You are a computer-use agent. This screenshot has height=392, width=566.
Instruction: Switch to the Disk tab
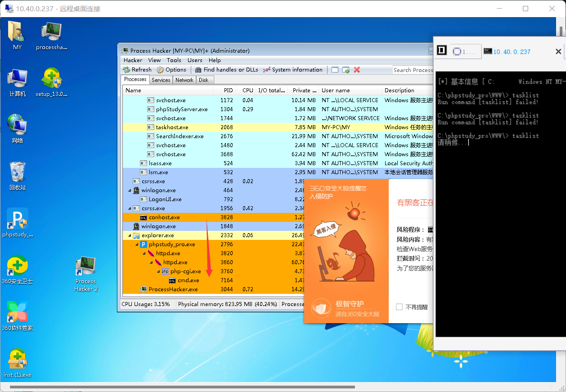click(204, 80)
